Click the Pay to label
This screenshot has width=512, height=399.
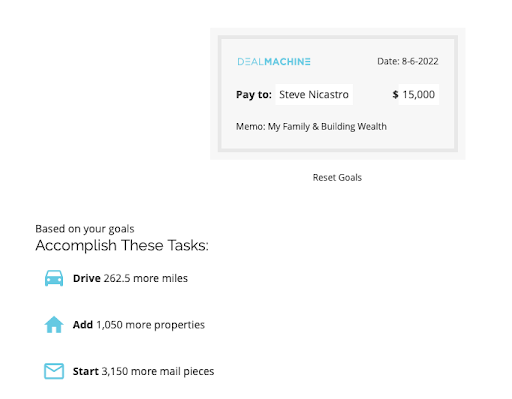tap(254, 95)
